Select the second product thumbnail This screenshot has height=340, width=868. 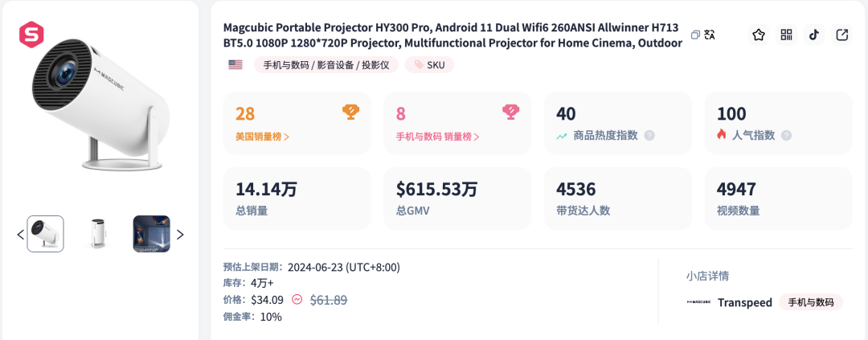click(98, 234)
